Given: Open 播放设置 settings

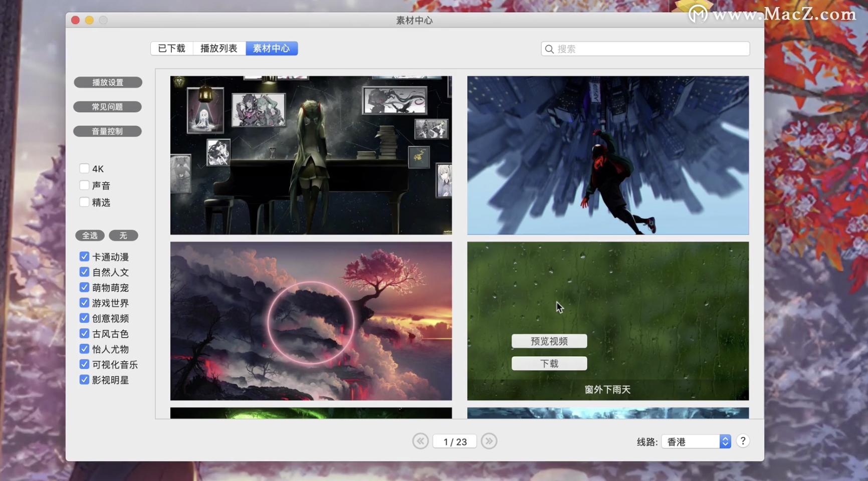Looking at the screenshot, I should pos(108,82).
